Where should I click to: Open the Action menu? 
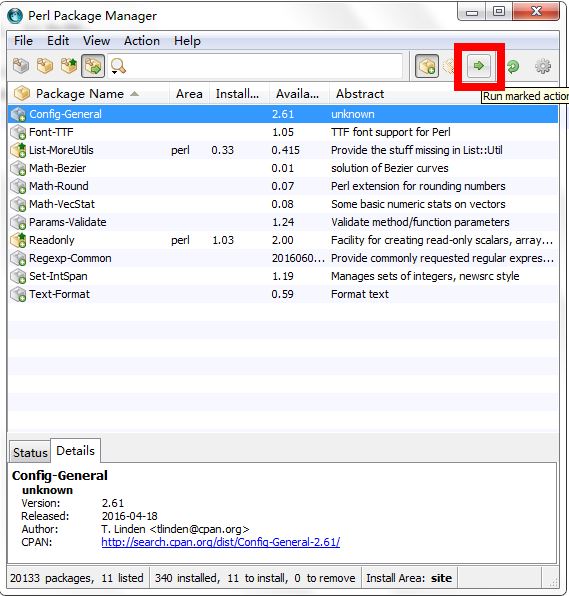[142, 41]
